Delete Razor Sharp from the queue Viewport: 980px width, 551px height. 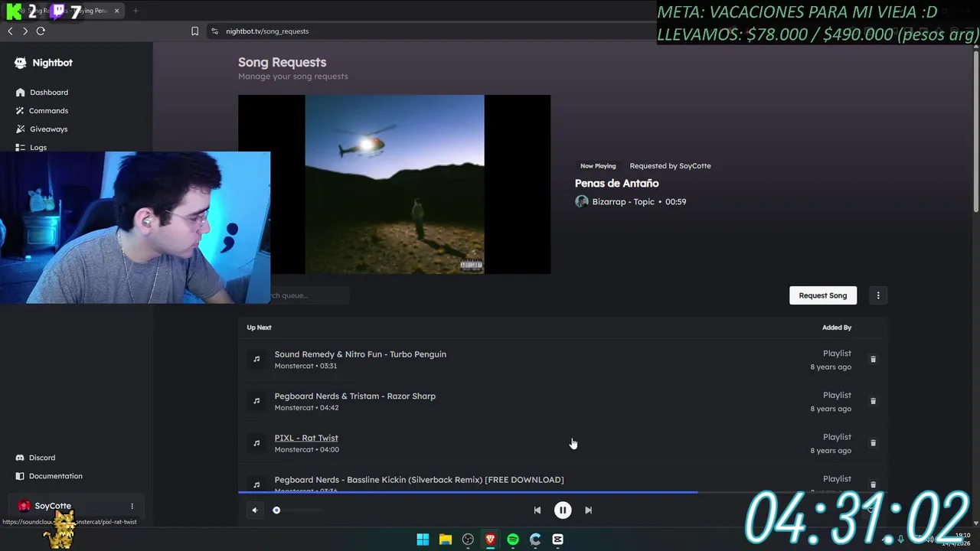[x=873, y=401]
